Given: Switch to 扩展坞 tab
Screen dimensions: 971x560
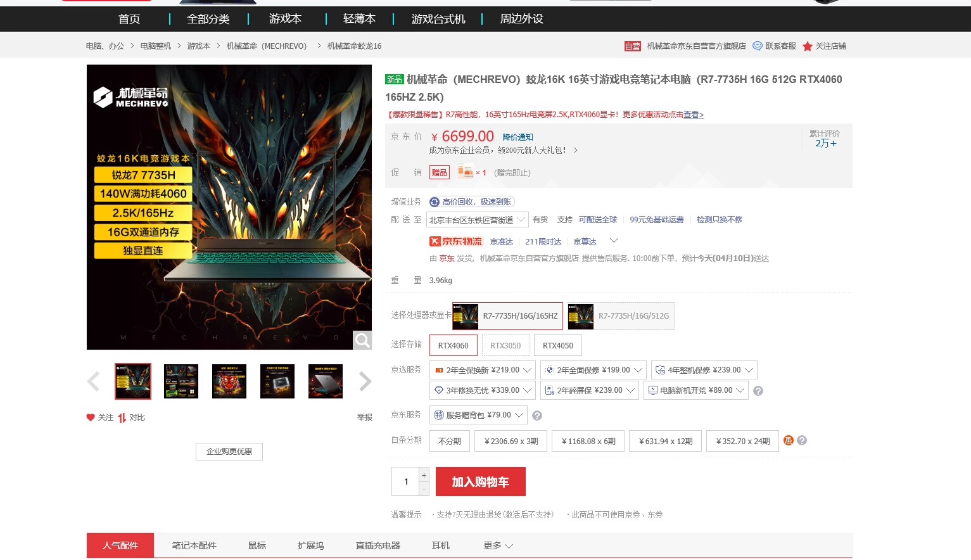Looking at the screenshot, I should (x=310, y=545).
